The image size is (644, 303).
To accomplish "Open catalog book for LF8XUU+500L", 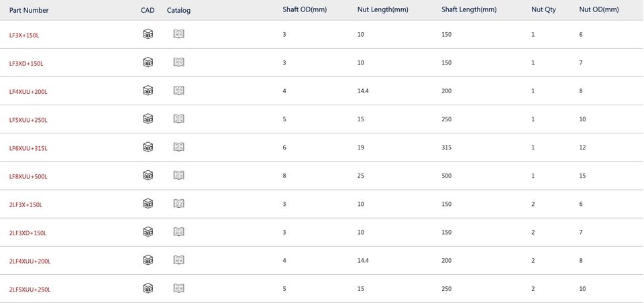I will pos(178,176).
